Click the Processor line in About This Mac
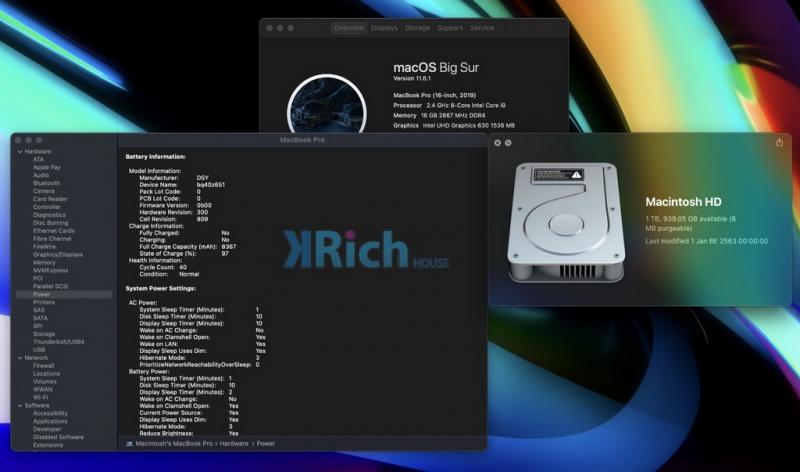 449,106
